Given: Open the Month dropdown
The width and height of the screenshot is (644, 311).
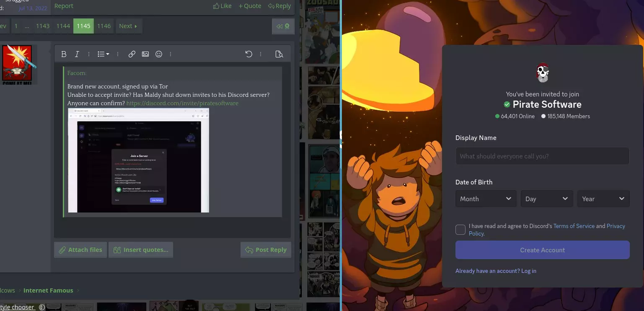Looking at the screenshot, I should (x=486, y=199).
